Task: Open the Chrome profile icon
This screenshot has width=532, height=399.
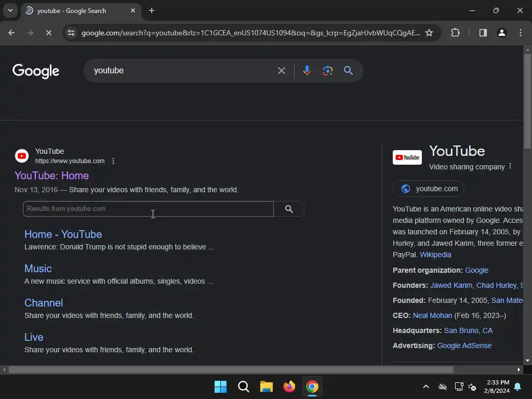Action: (501, 33)
